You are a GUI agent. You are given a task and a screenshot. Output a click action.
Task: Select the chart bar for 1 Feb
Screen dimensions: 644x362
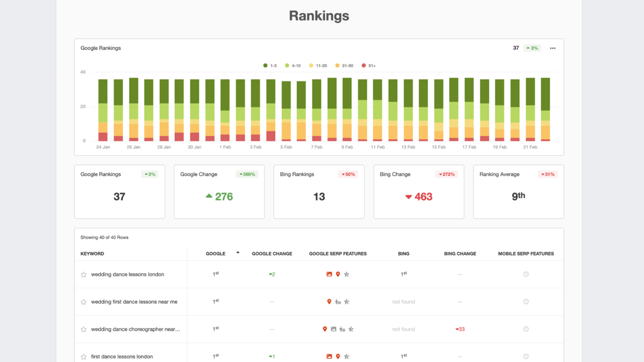coord(225,110)
